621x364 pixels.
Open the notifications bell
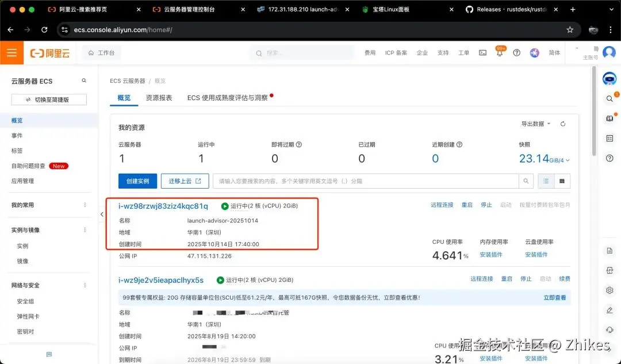500,53
